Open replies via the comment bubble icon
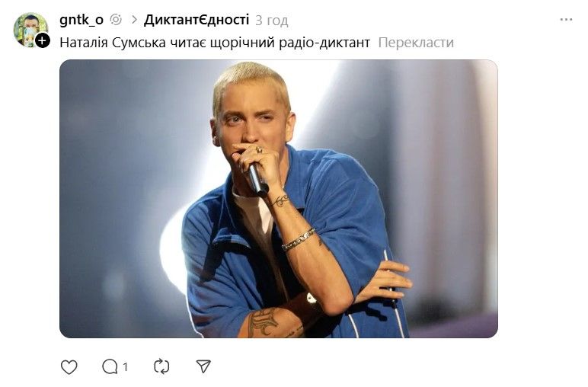588x387 pixels. [110, 366]
